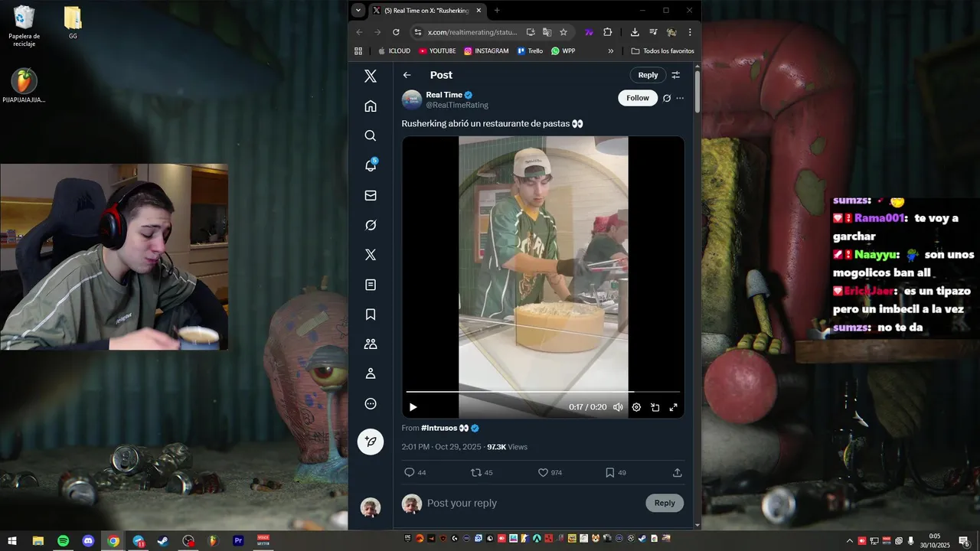Open media controls icon in Chrome toolbar

(x=653, y=32)
